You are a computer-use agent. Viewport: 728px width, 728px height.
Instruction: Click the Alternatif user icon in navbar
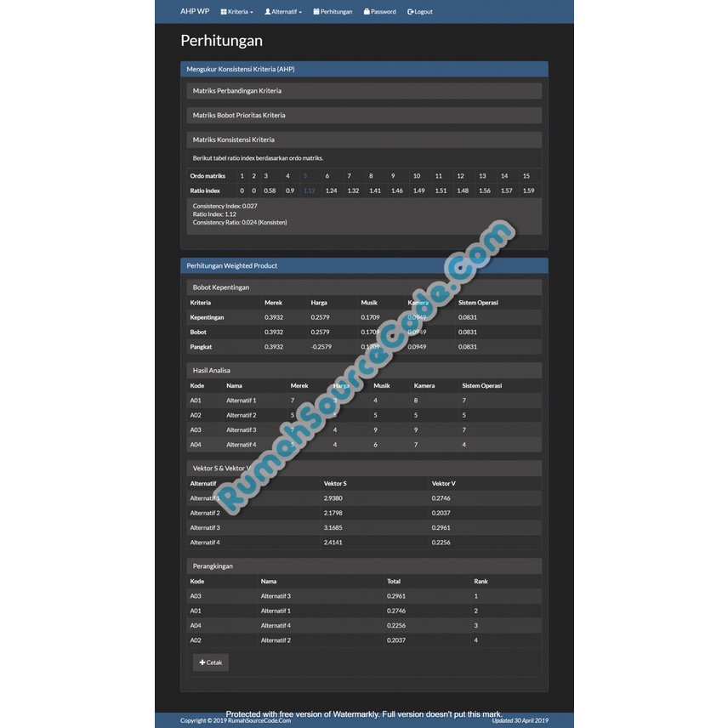click(267, 12)
